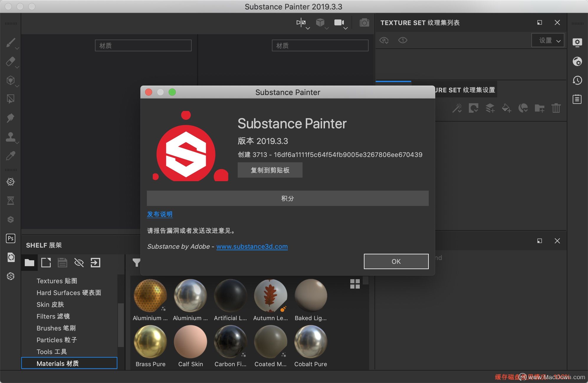588x383 pixels.
Task: Click the shelf folder icon
Action: [x=29, y=263]
